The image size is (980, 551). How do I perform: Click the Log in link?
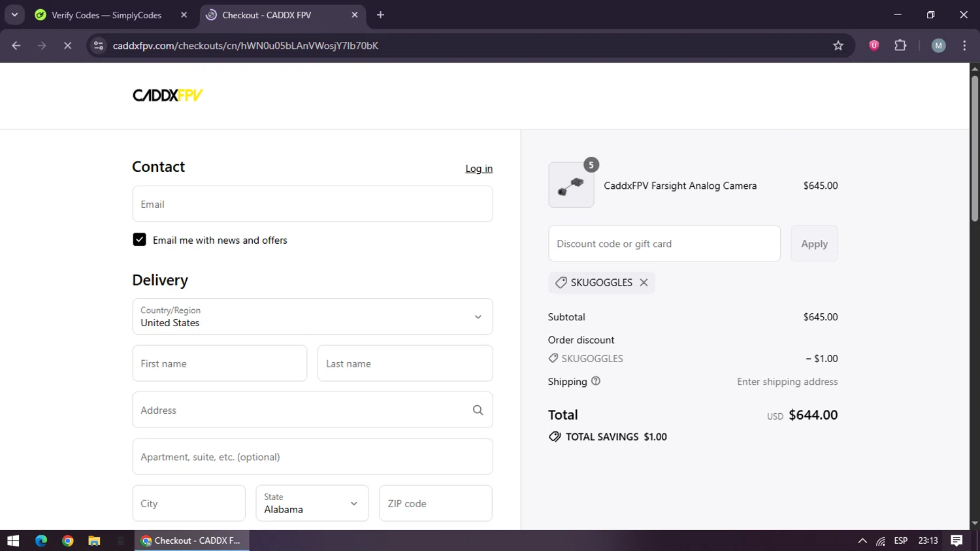point(479,169)
